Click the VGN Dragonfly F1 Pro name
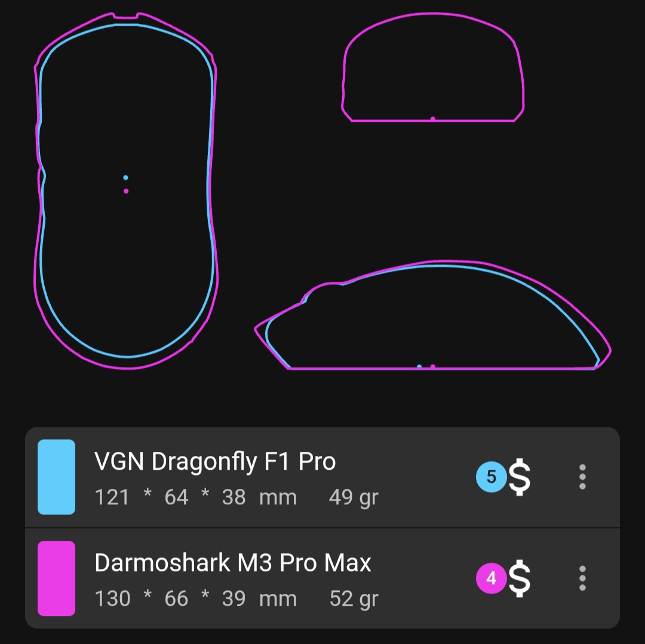This screenshot has width=645, height=644. [x=215, y=461]
